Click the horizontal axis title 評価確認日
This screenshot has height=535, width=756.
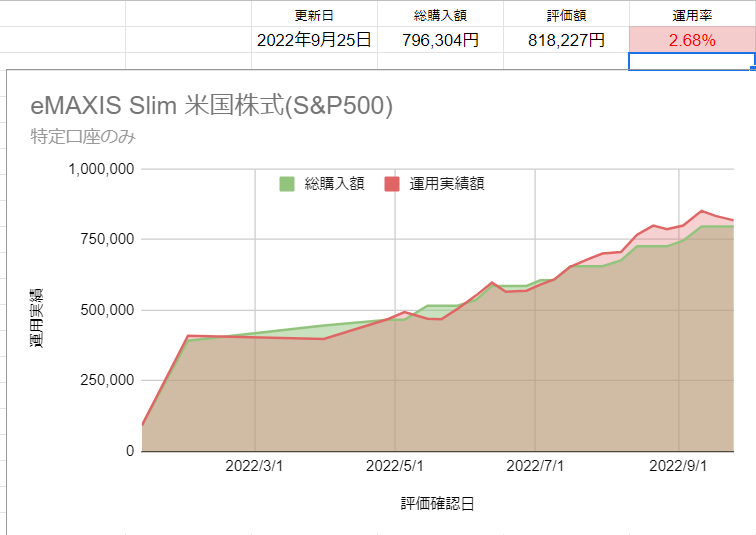coord(437,504)
